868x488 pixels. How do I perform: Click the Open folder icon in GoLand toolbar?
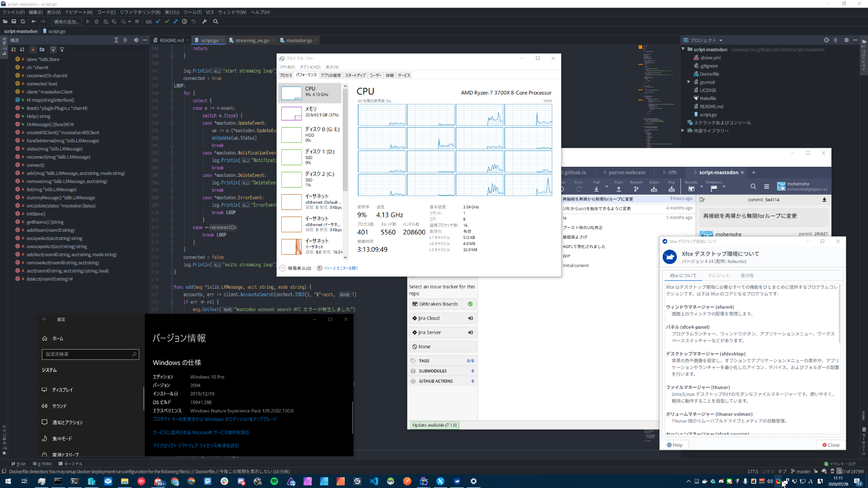coord(6,21)
